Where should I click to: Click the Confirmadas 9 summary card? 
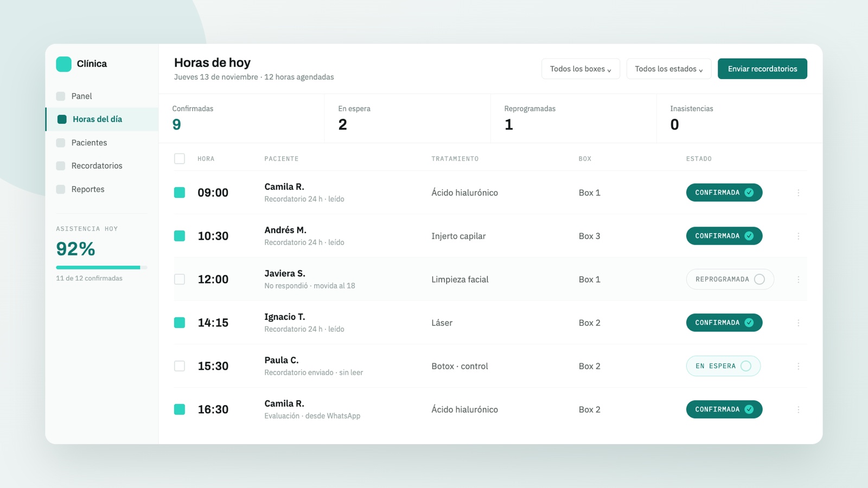click(241, 118)
